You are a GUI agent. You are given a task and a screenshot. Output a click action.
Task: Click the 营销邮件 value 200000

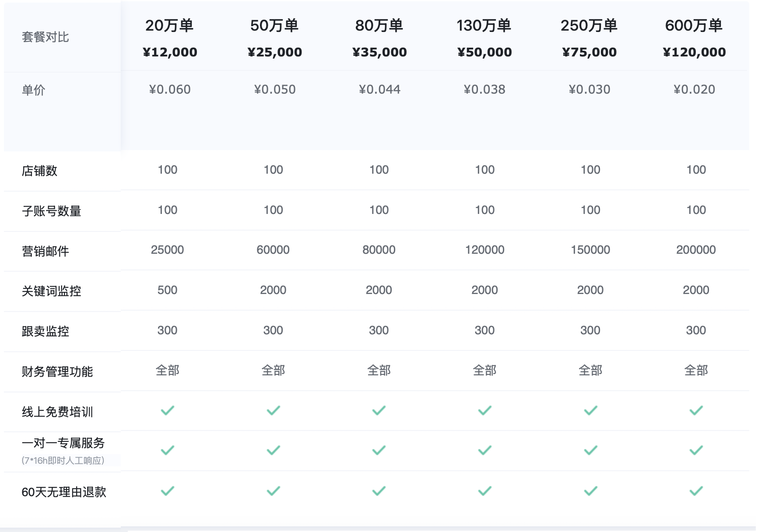click(696, 250)
